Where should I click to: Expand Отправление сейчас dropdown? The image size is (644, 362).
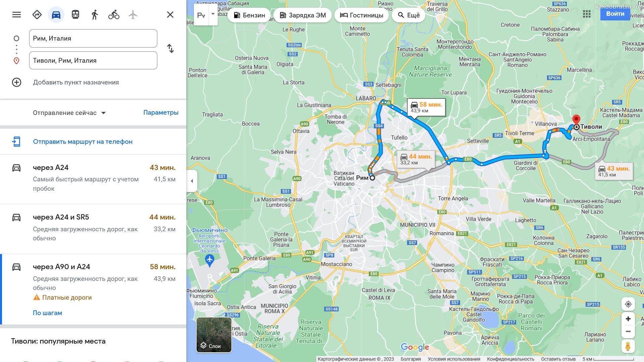point(69,113)
